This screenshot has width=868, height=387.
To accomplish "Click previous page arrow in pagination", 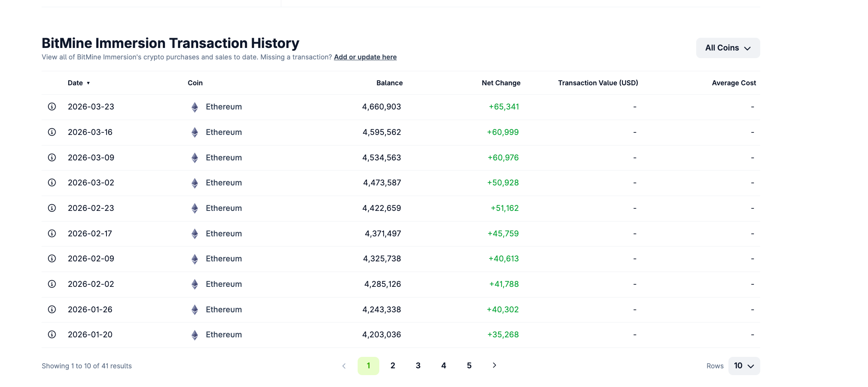I will pos(344,366).
